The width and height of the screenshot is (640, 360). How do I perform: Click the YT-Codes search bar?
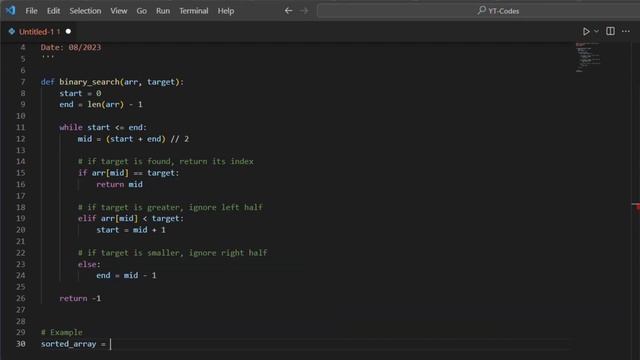point(478,11)
